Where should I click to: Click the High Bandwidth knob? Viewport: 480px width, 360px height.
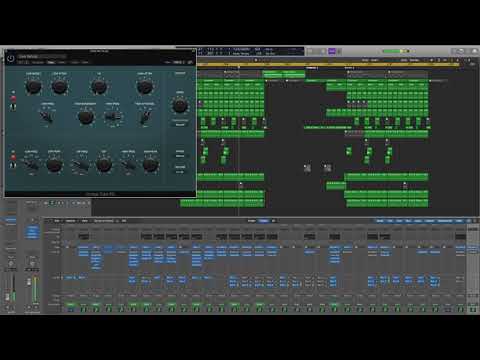(86, 117)
